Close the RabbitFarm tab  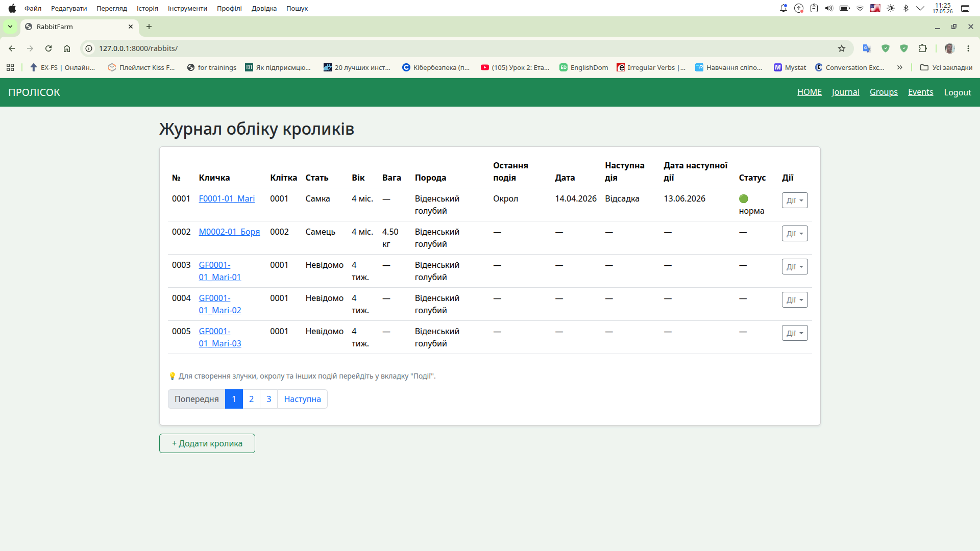[x=131, y=27]
